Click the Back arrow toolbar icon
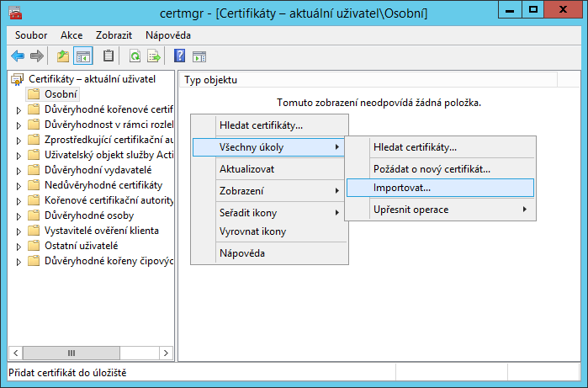This screenshot has width=588, height=388. pyautogui.click(x=18, y=56)
